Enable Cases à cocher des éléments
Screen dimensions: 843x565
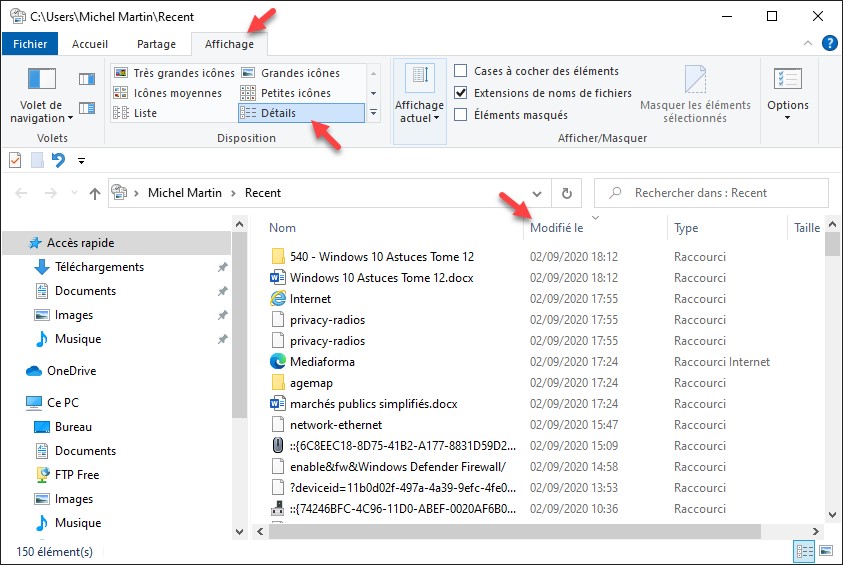pos(461,71)
